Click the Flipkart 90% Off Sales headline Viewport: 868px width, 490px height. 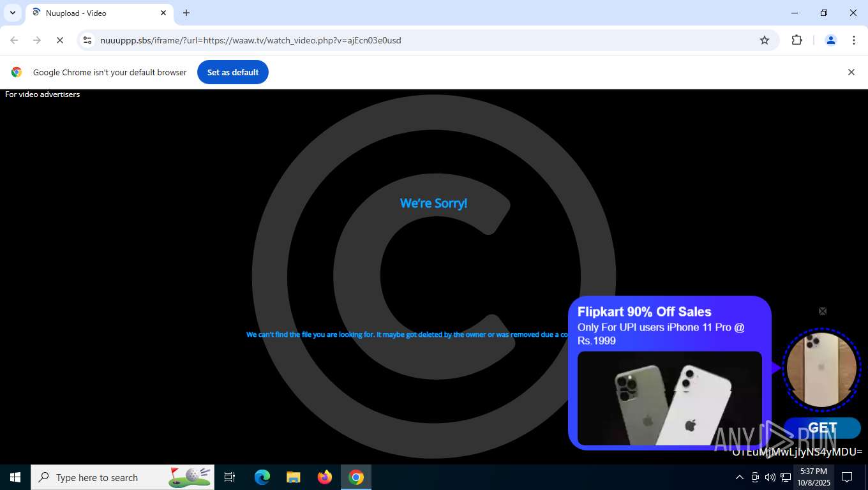(644, 312)
